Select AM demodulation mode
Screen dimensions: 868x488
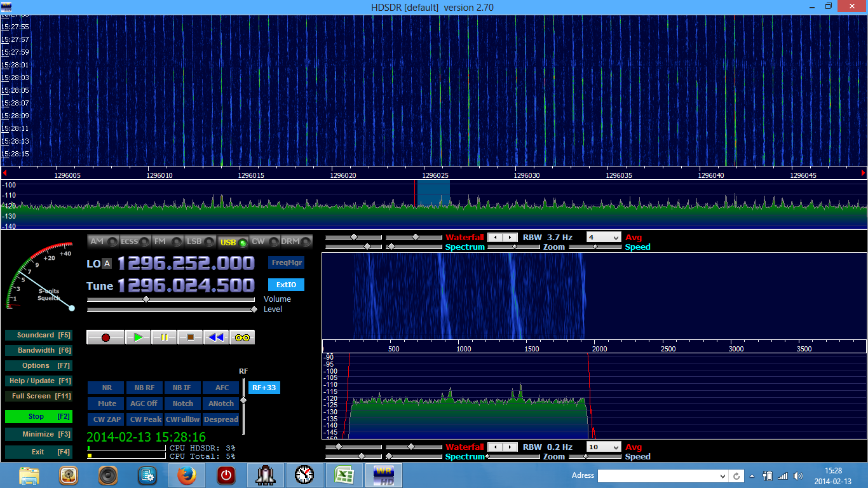pos(103,241)
